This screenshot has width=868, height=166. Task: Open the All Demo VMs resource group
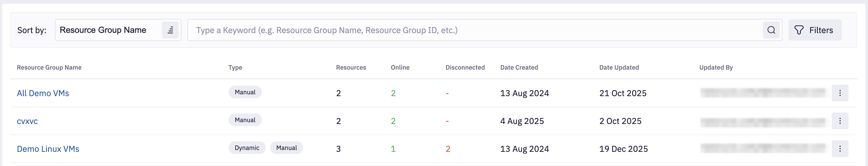point(43,94)
